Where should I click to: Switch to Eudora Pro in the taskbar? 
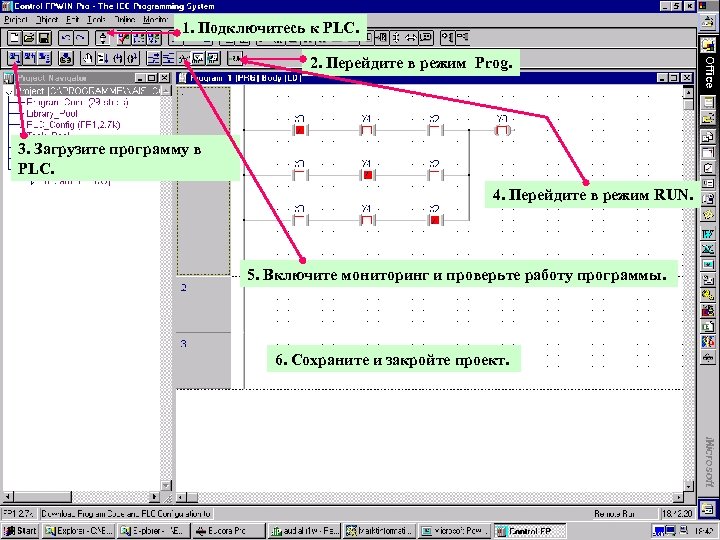click(x=229, y=531)
